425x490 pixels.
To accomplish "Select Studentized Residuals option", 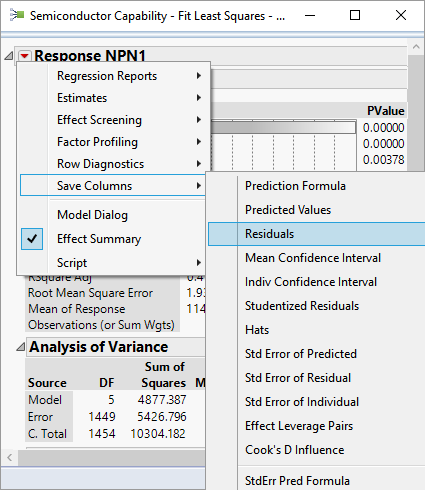I will pyautogui.click(x=302, y=306).
